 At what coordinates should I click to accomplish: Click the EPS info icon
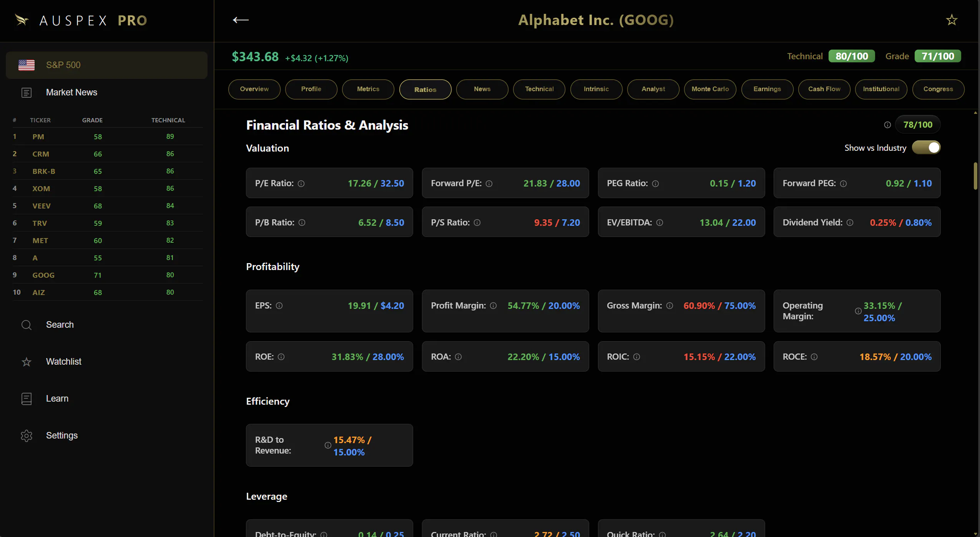point(279,306)
